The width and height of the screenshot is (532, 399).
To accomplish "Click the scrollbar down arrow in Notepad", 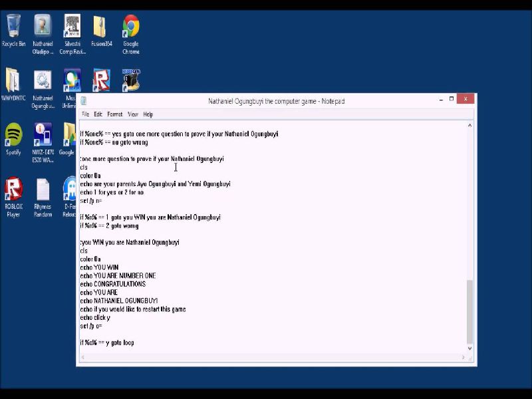I will [x=470, y=348].
